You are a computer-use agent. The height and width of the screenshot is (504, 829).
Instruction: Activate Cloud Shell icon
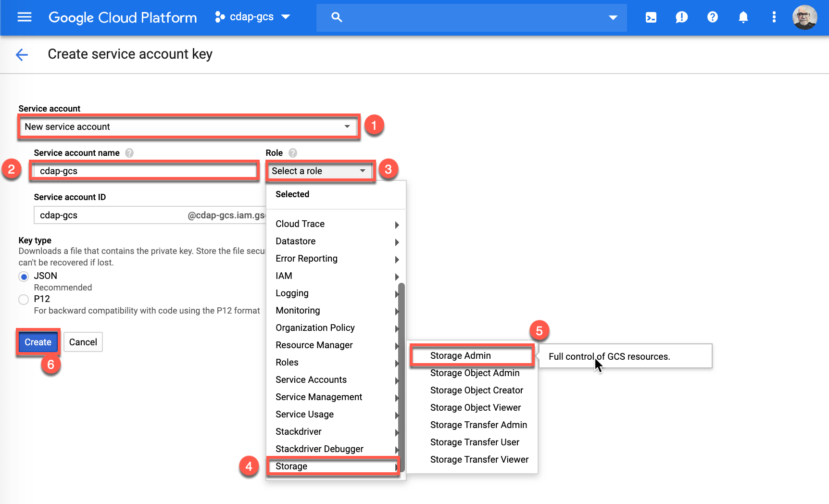tap(651, 18)
